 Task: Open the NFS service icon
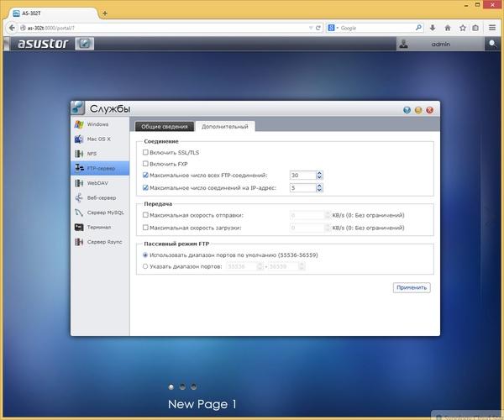click(x=79, y=154)
